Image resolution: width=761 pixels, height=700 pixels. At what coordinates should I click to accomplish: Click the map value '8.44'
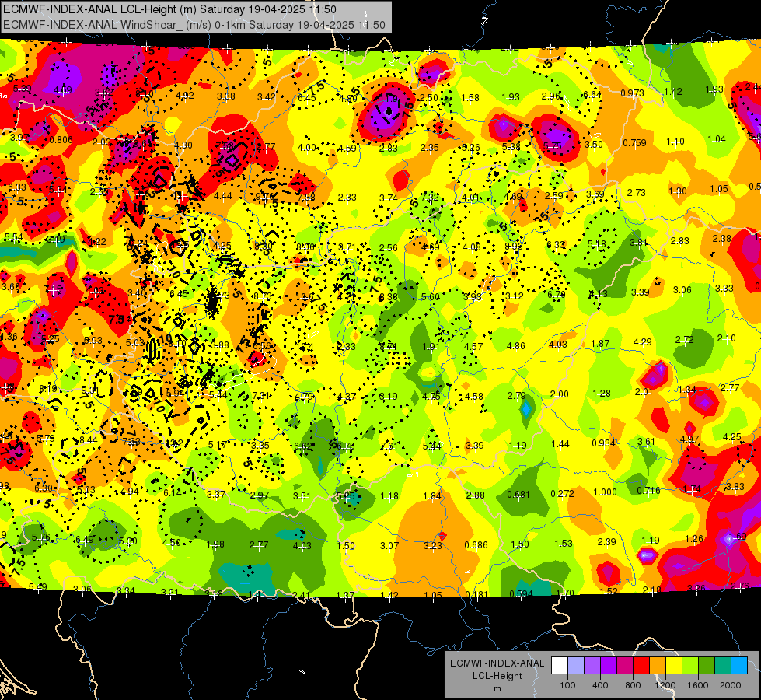[x=89, y=440]
